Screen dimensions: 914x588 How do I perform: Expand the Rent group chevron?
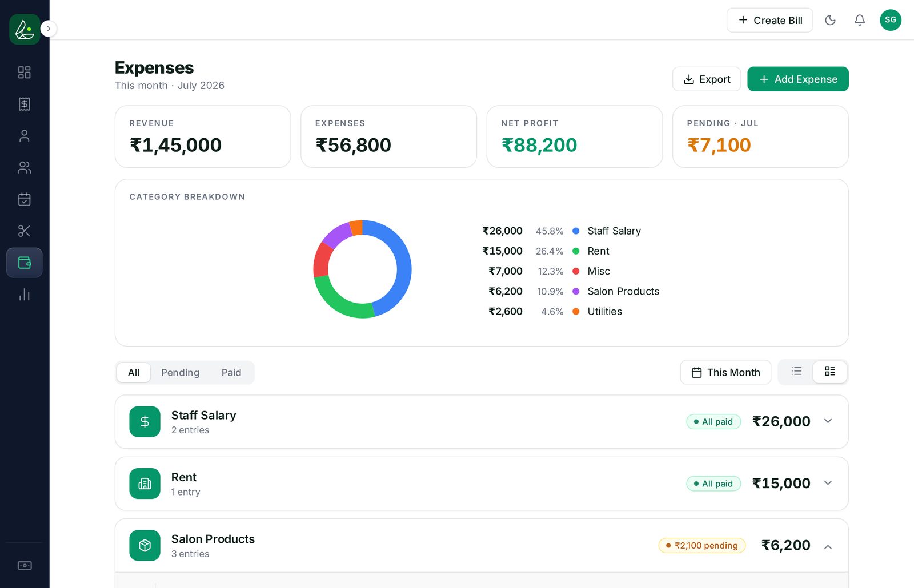pos(828,483)
